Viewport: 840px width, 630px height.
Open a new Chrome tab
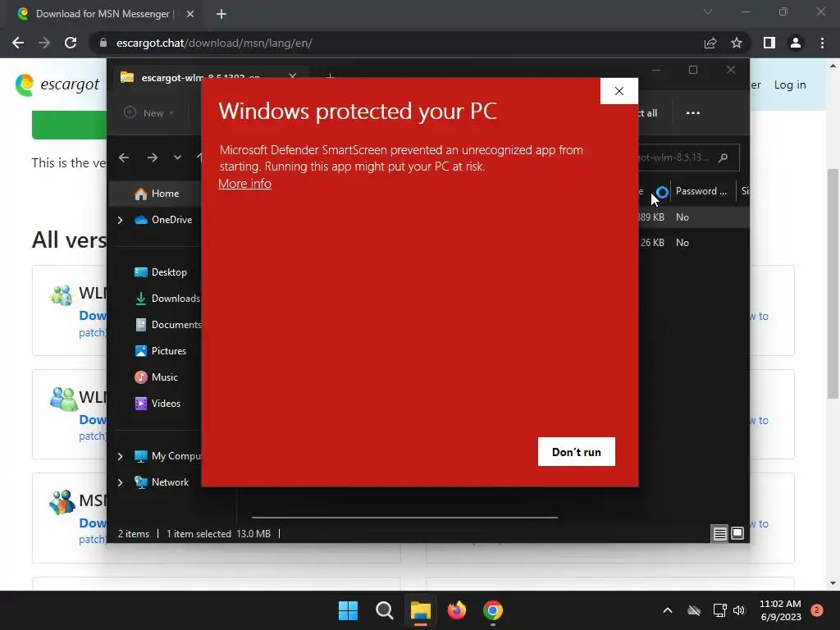[x=221, y=14]
